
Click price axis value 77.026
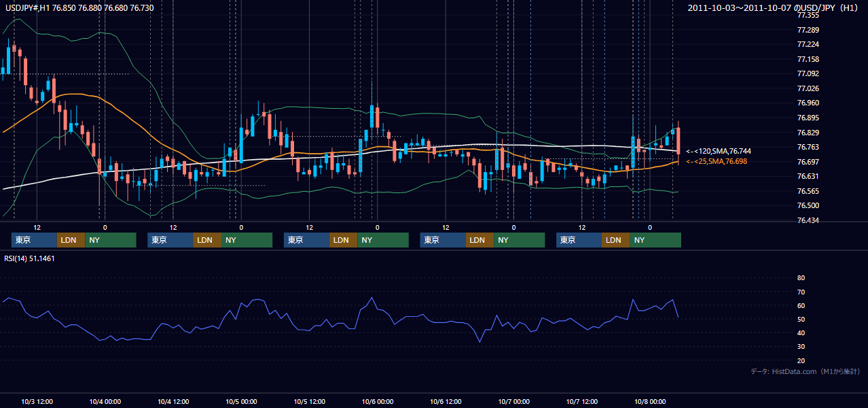(x=807, y=88)
